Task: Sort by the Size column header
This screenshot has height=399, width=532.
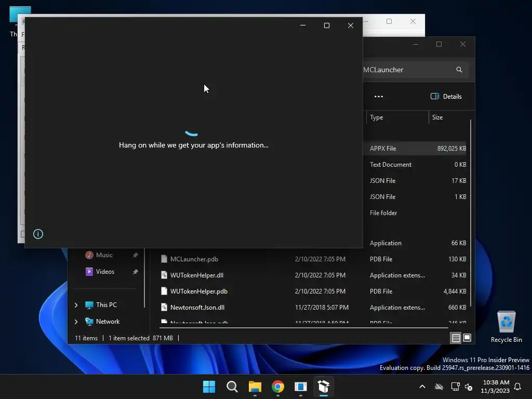Action: click(x=449, y=117)
